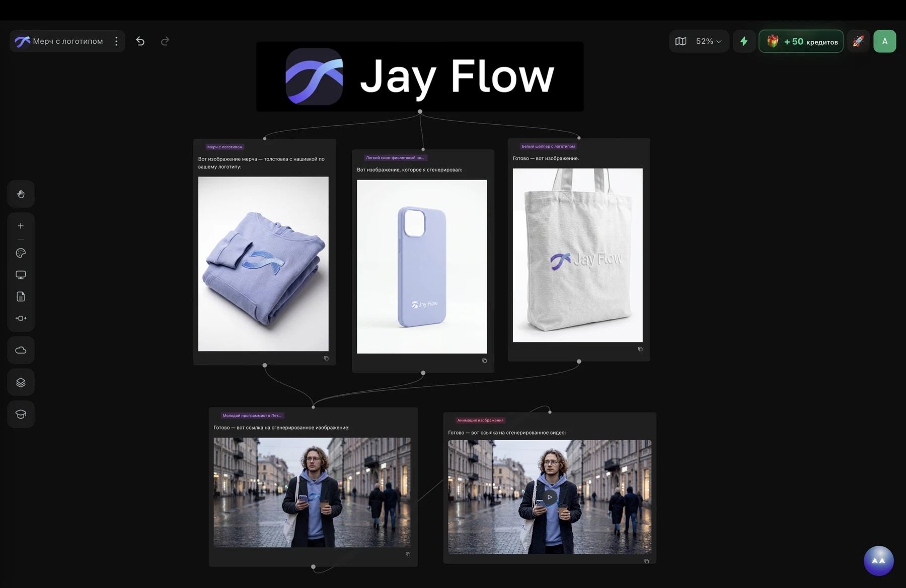
Task: Open the color palette tool
Action: coord(21,253)
